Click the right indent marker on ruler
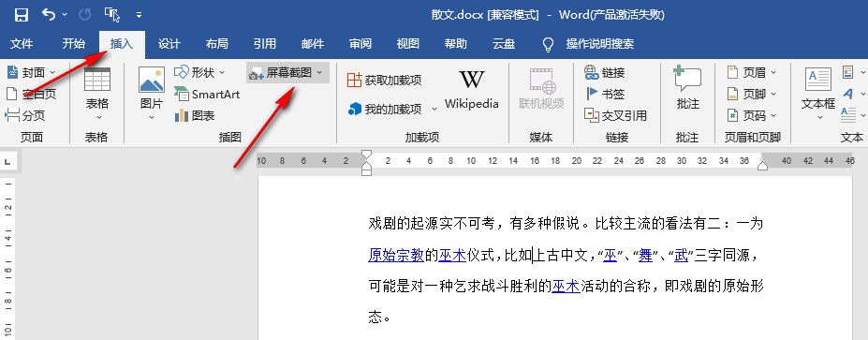The height and width of the screenshot is (340, 868). [762, 166]
